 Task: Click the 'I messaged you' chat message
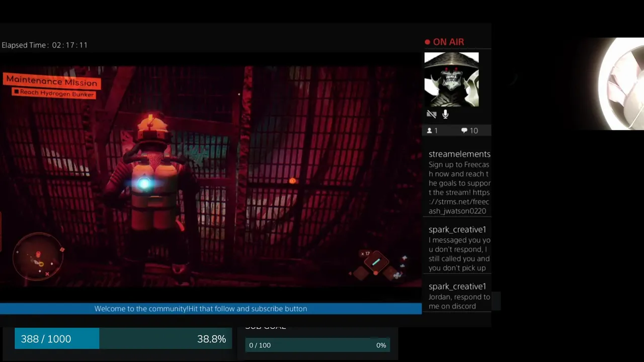pos(459,254)
